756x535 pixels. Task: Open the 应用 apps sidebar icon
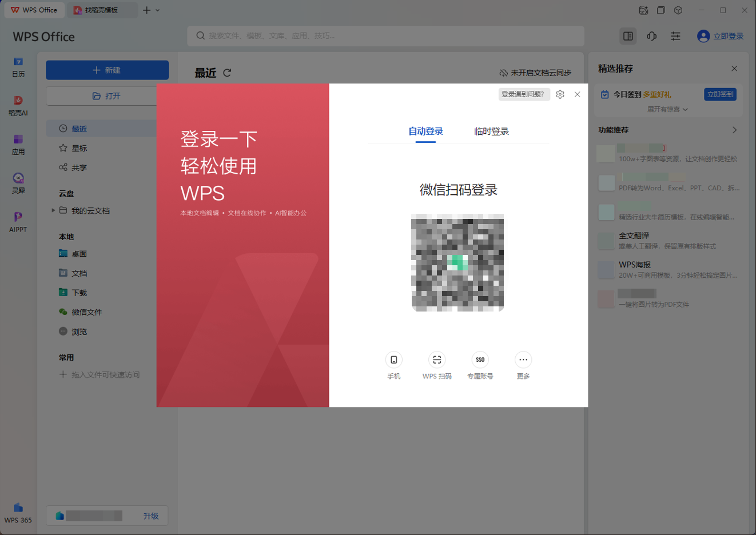[18, 145]
